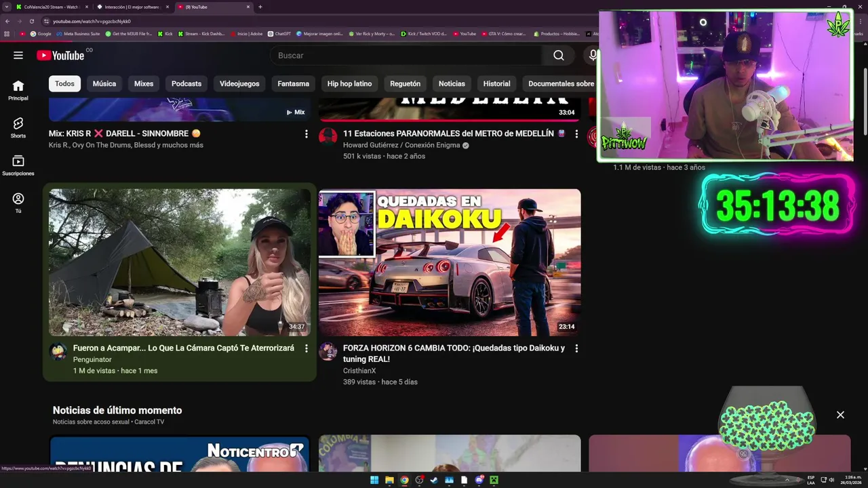Select the Reguetón filter chip
868x488 pixels.
click(x=406, y=84)
